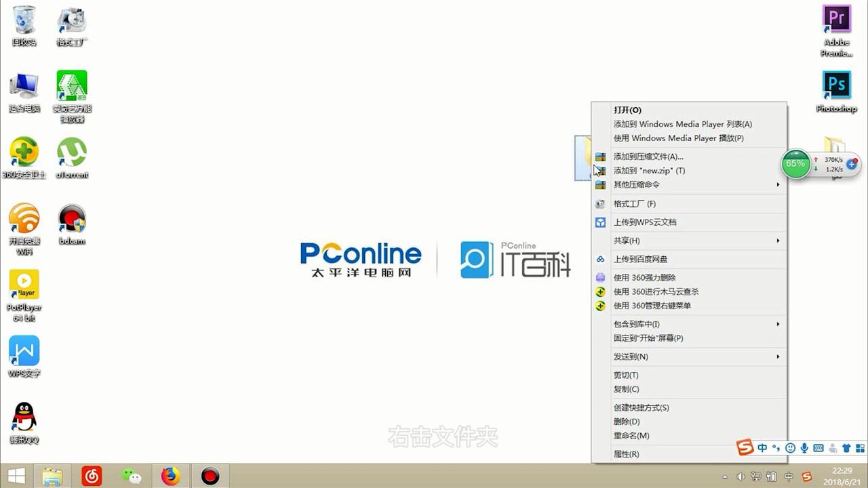Launch Firefox from the taskbar
The image size is (868, 488).
[x=171, y=476]
